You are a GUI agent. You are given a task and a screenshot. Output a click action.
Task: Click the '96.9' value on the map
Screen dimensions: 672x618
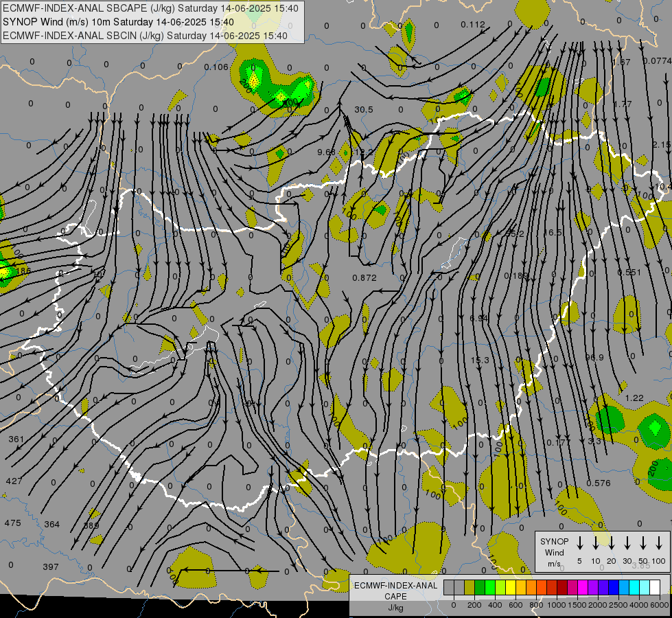pos(594,357)
